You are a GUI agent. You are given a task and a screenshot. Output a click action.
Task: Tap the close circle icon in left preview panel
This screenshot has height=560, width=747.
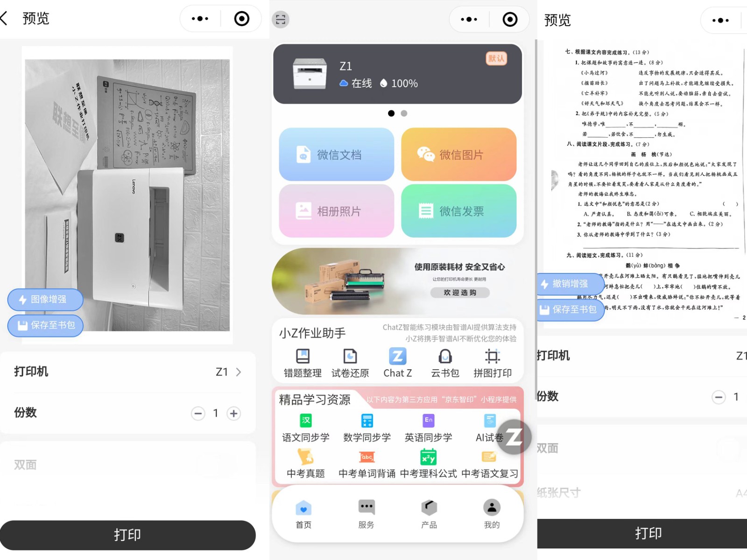tap(241, 19)
